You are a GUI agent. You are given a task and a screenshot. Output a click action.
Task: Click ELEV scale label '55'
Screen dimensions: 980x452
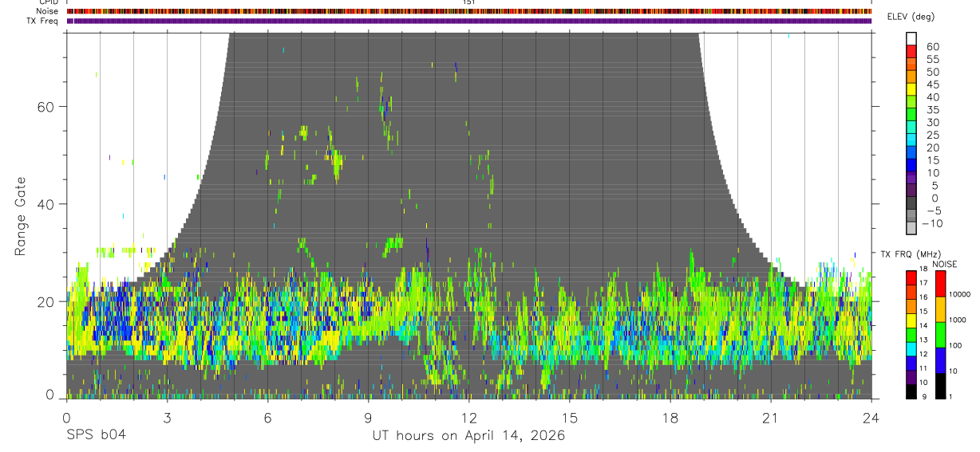(x=933, y=60)
